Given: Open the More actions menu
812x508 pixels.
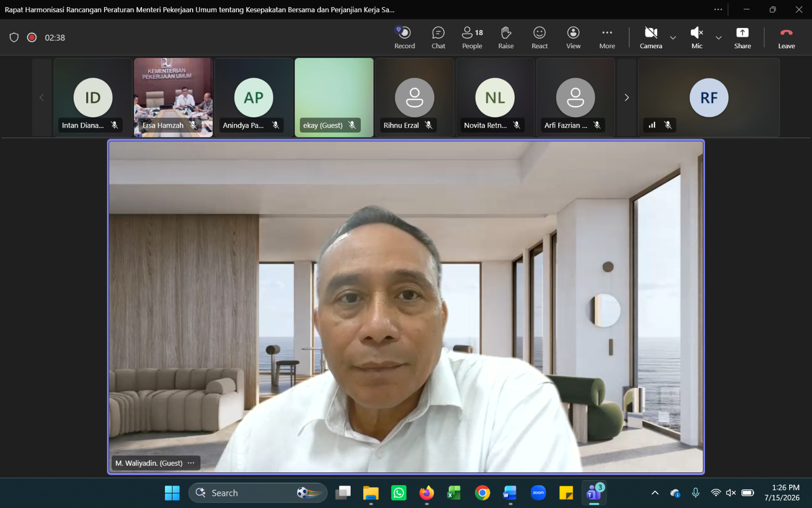Looking at the screenshot, I should click(607, 38).
